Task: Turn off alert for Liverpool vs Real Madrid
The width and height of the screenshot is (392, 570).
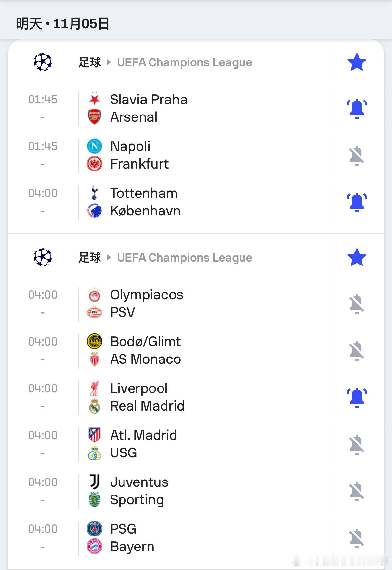Action: (x=357, y=398)
